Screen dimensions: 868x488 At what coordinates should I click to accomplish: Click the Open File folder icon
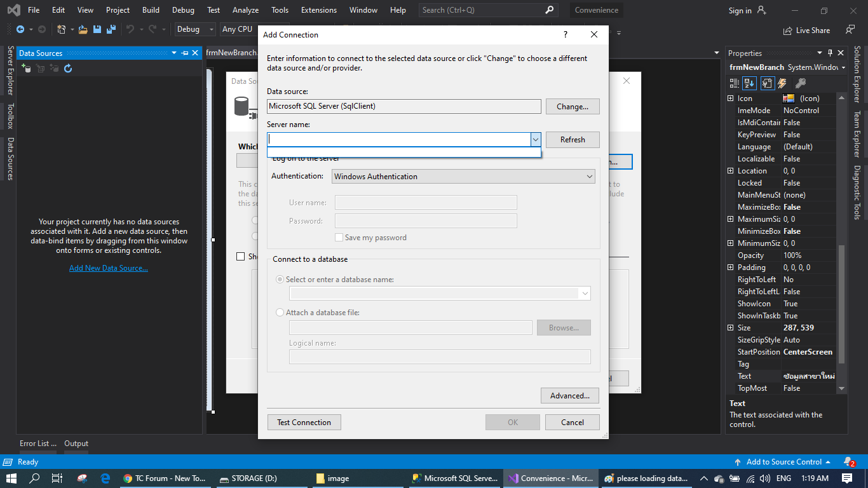coord(83,29)
